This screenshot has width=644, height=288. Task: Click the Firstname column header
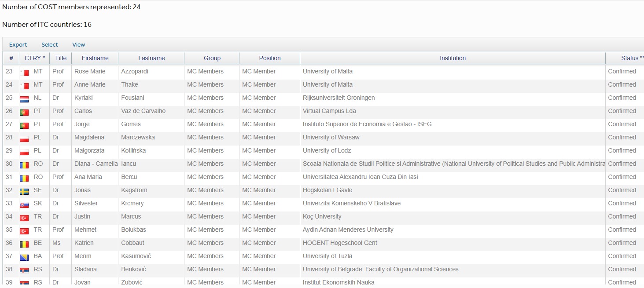pos(95,58)
